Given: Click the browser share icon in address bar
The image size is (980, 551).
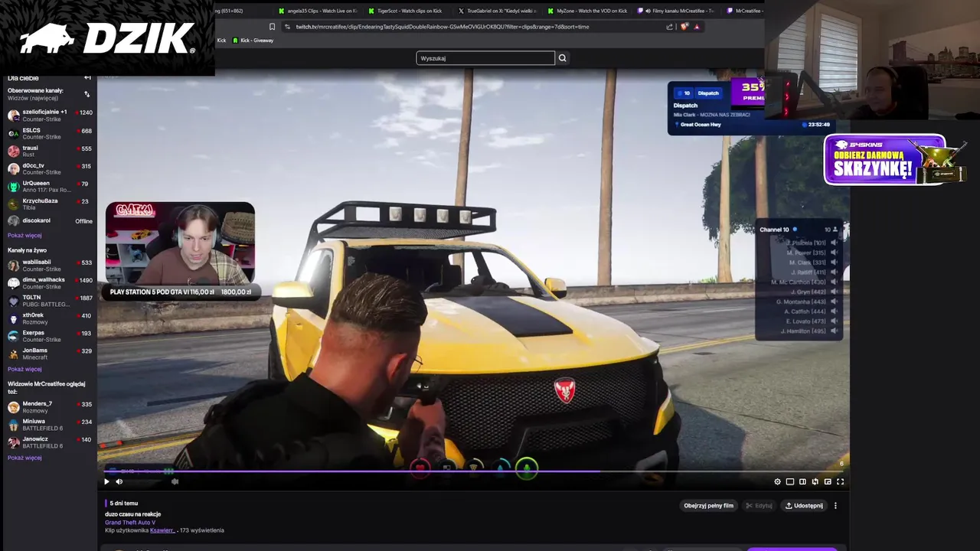Looking at the screenshot, I should (x=669, y=27).
